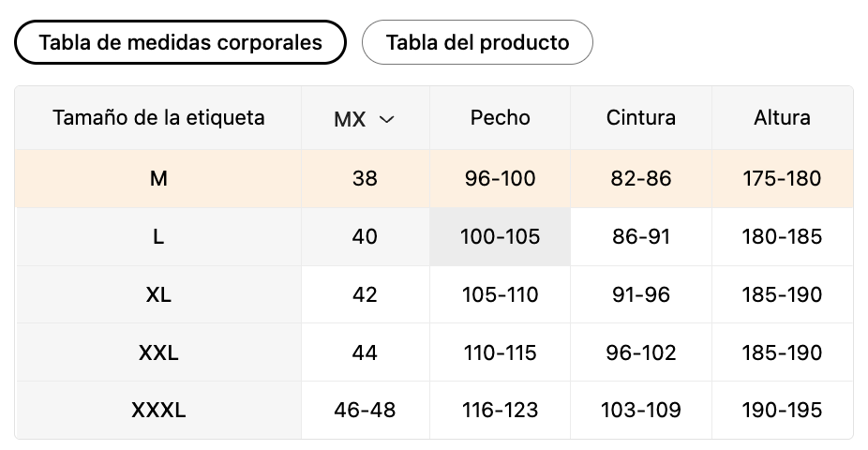This screenshot has width=868, height=450.
Task: Click the 96-100 chest measurement cell
Action: [500, 179]
